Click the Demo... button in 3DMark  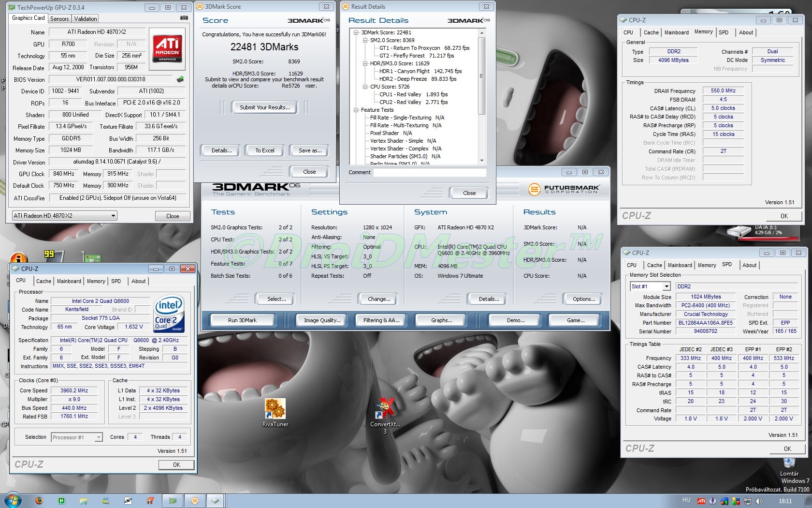[516, 320]
